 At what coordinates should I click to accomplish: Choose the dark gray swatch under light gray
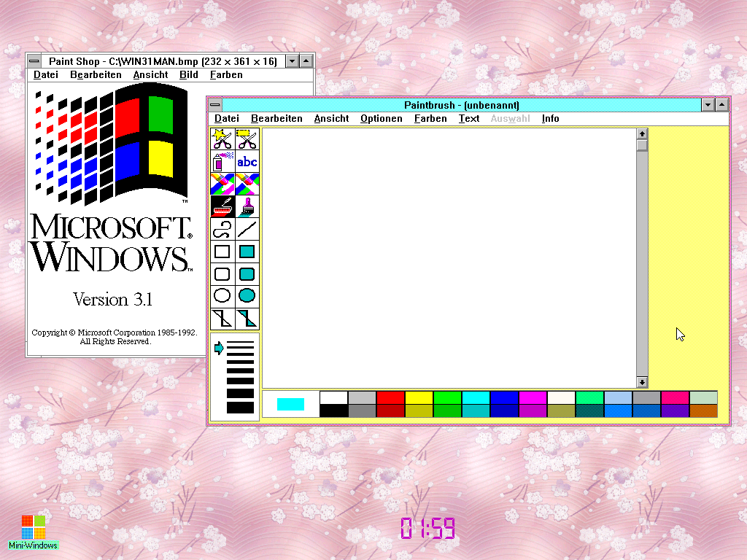pos(362,411)
